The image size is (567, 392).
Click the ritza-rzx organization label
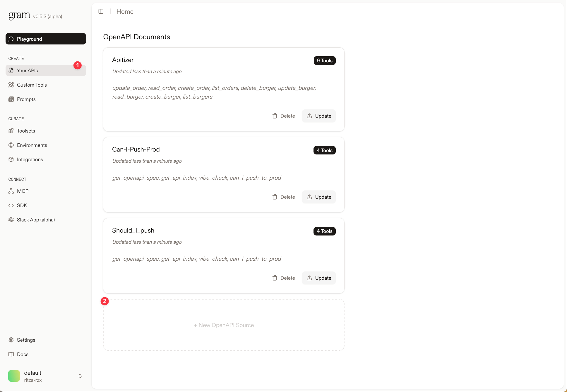[x=33, y=380]
